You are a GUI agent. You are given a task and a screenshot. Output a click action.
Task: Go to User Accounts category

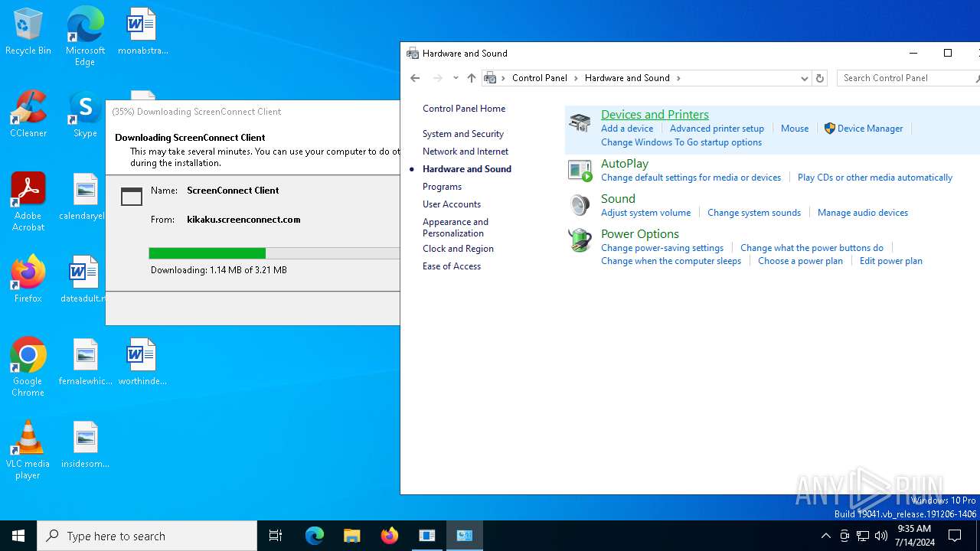click(x=452, y=204)
